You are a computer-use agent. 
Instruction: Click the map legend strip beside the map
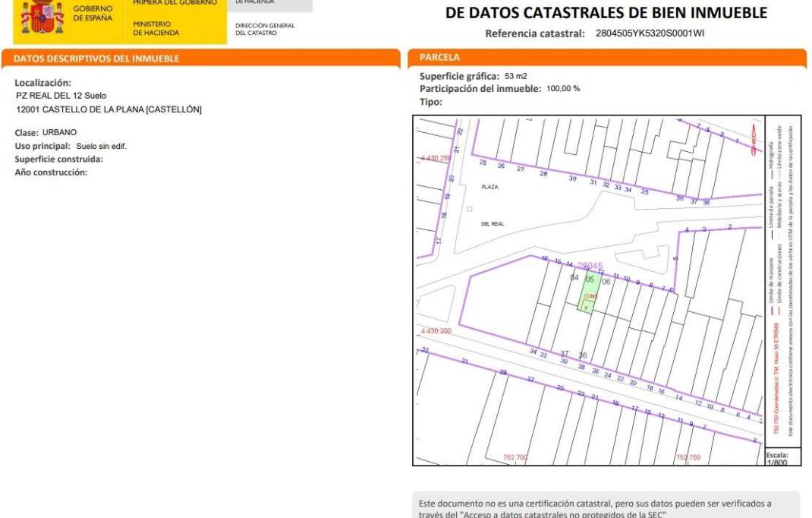[783, 280]
